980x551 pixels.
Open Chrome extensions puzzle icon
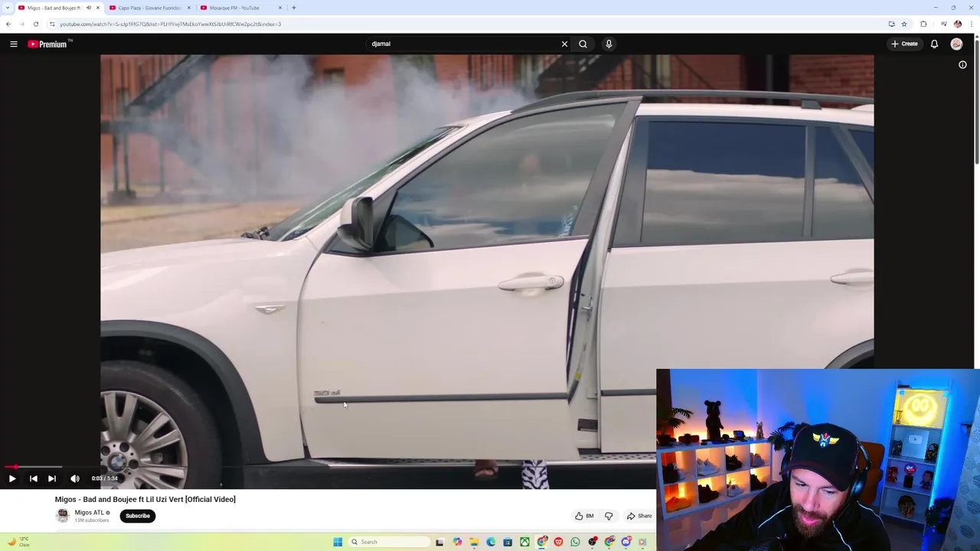point(923,24)
